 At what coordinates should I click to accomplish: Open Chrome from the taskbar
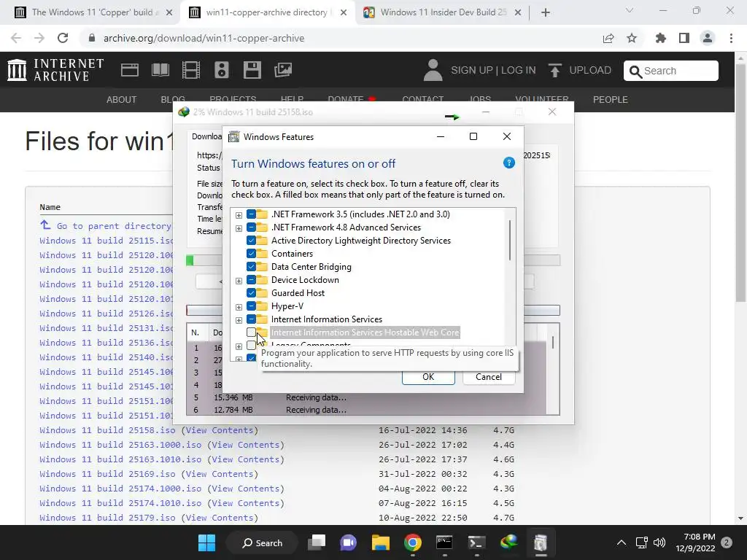click(x=413, y=542)
